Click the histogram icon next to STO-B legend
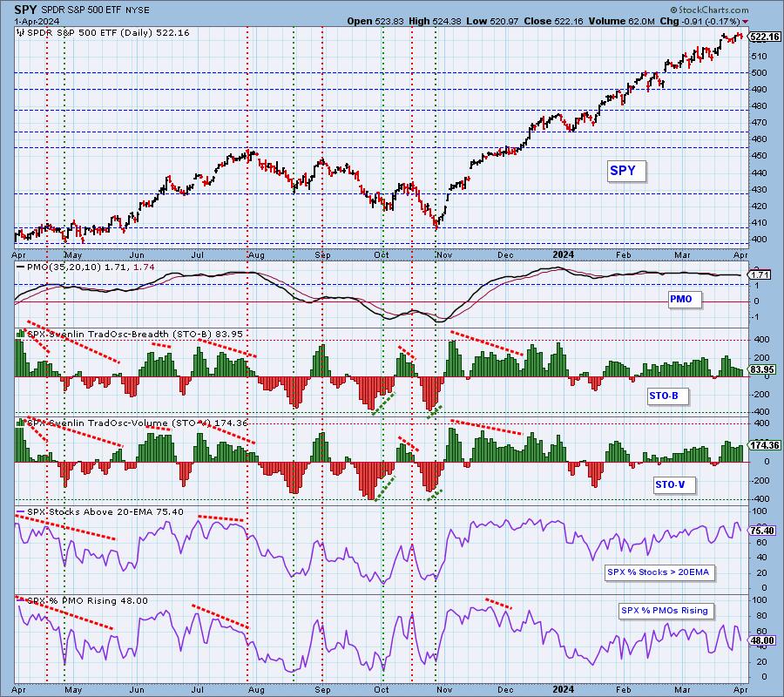This screenshot has width=784, height=697. point(21,333)
